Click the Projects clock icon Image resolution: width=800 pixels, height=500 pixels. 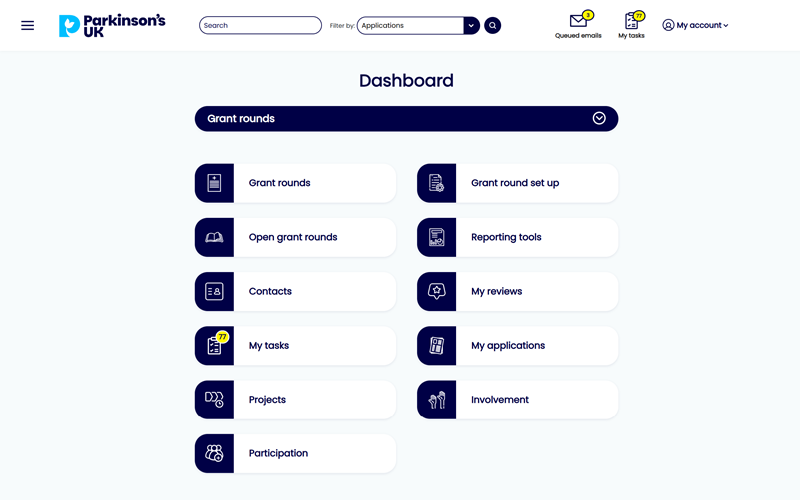[214, 399]
